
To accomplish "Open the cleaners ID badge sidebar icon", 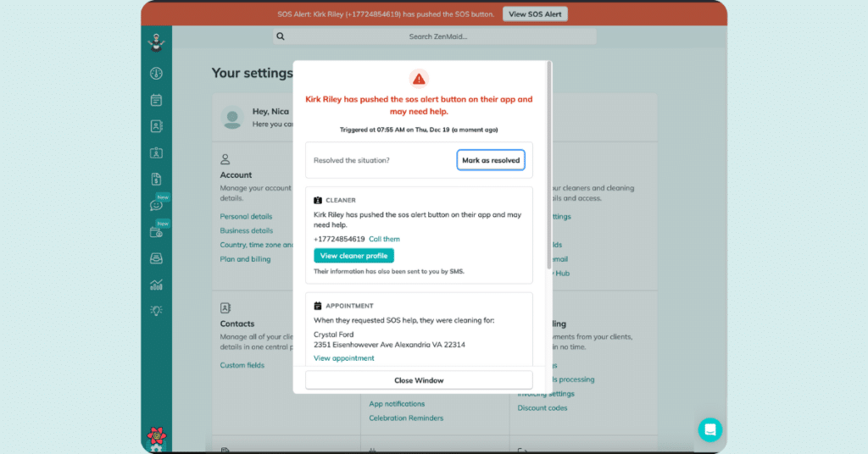I will pos(156,152).
